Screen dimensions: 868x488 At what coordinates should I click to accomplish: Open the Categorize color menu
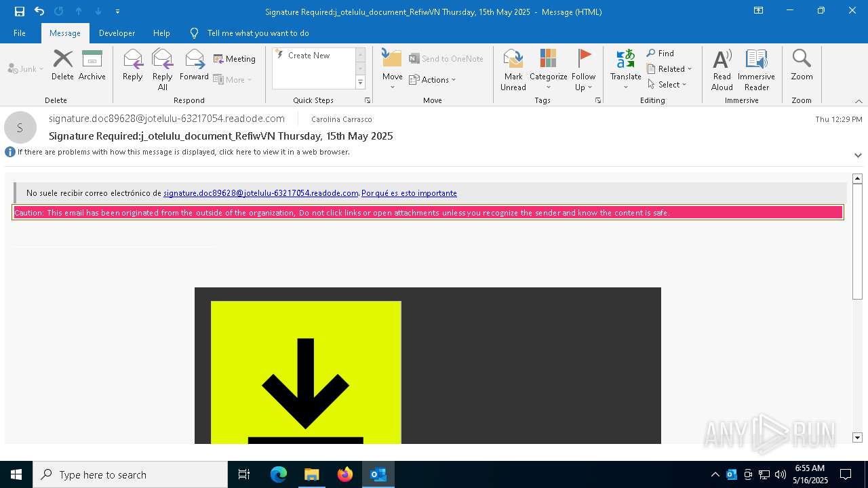[549, 69]
